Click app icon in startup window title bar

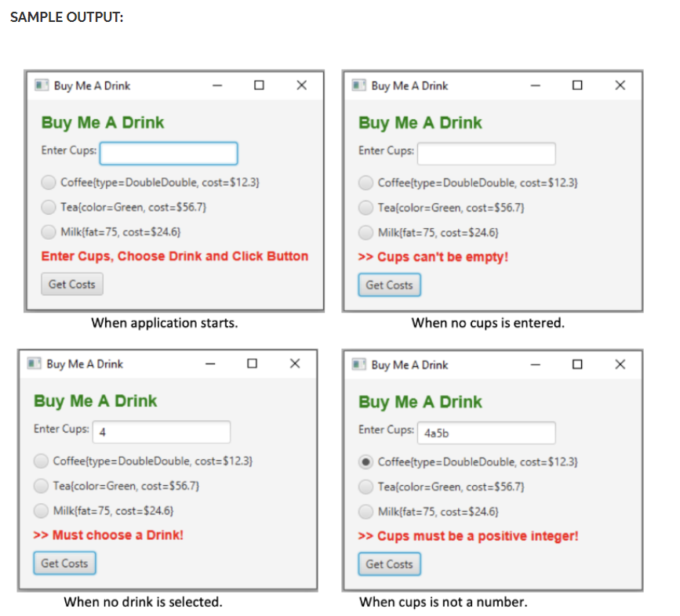41,85
